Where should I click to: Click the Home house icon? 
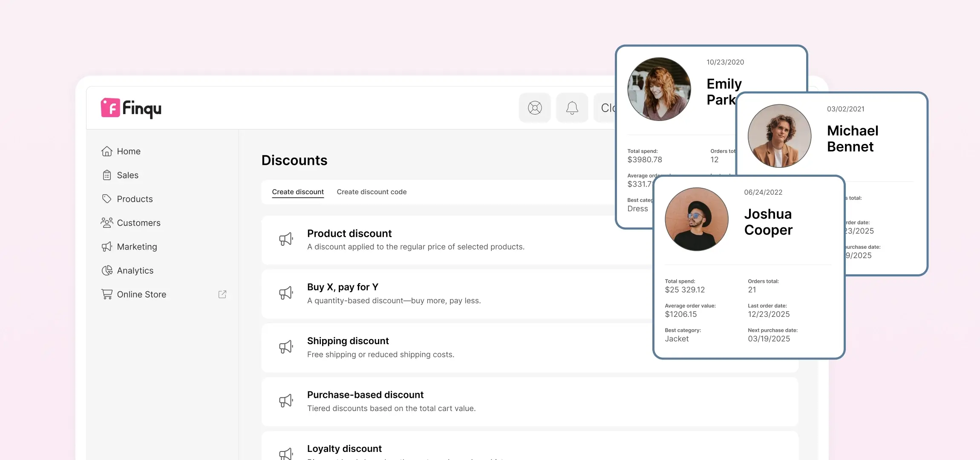click(107, 151)
